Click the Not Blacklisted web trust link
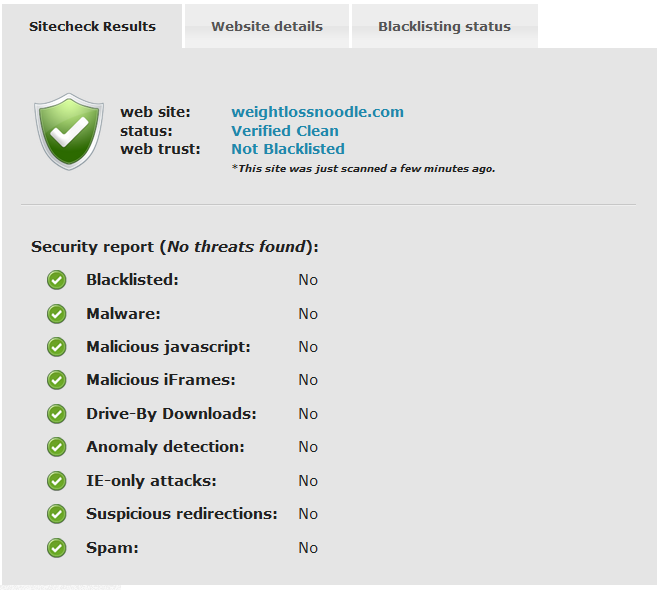The height and width of the screenshot is (590, 662). [287, 149]
